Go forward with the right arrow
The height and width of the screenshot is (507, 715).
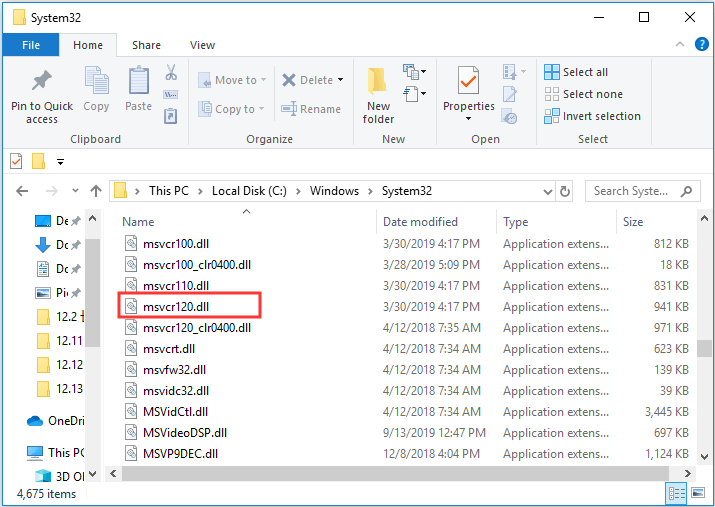pos(52,191)
